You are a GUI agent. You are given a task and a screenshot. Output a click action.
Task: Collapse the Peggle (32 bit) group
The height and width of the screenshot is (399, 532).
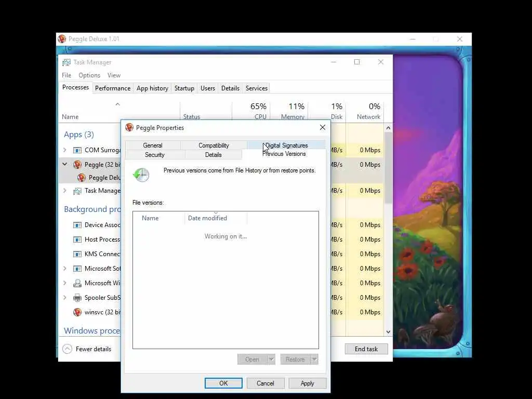[x=65, y=164]
